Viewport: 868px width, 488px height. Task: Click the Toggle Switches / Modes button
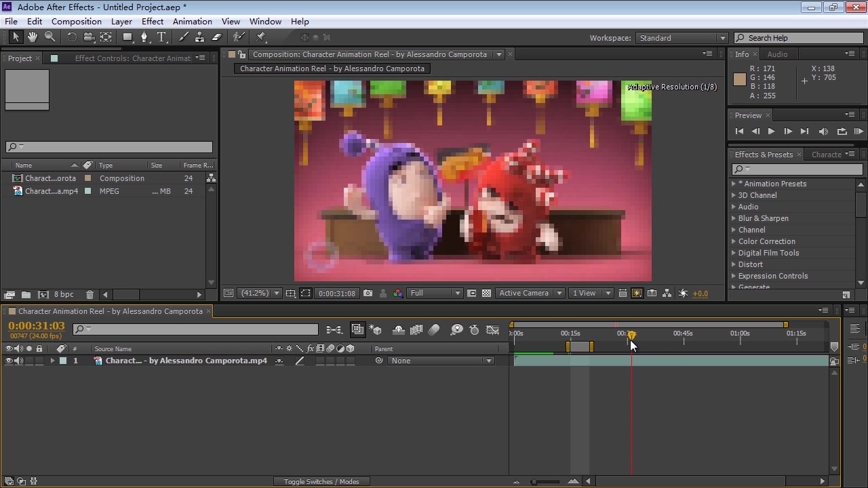coord(321,482)
